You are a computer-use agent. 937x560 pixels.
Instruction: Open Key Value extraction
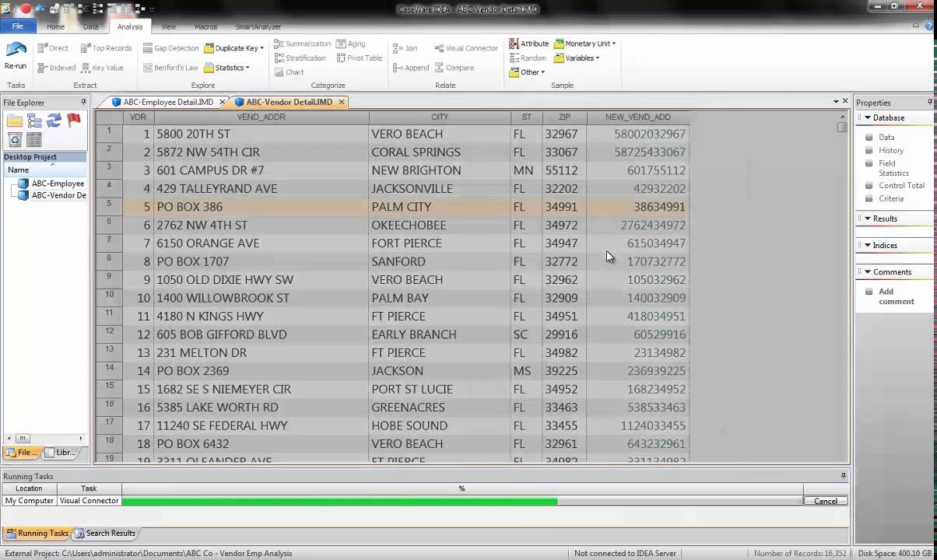pyautogui.click(x=102, y=68)
